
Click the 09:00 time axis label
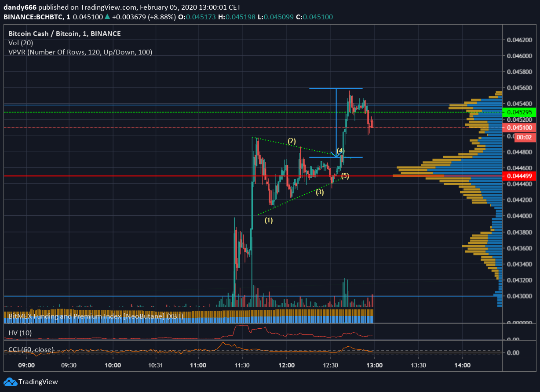point(26,365)
